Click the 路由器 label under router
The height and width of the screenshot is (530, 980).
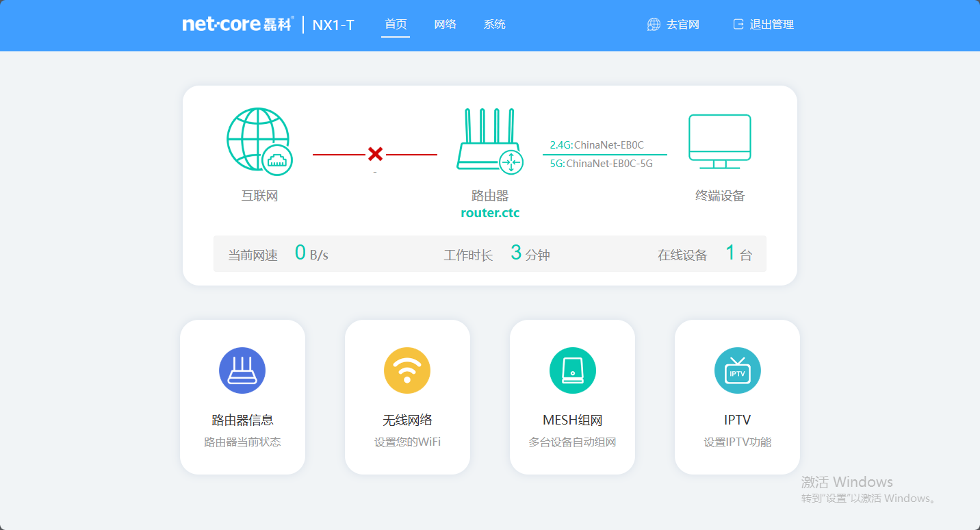490,196
